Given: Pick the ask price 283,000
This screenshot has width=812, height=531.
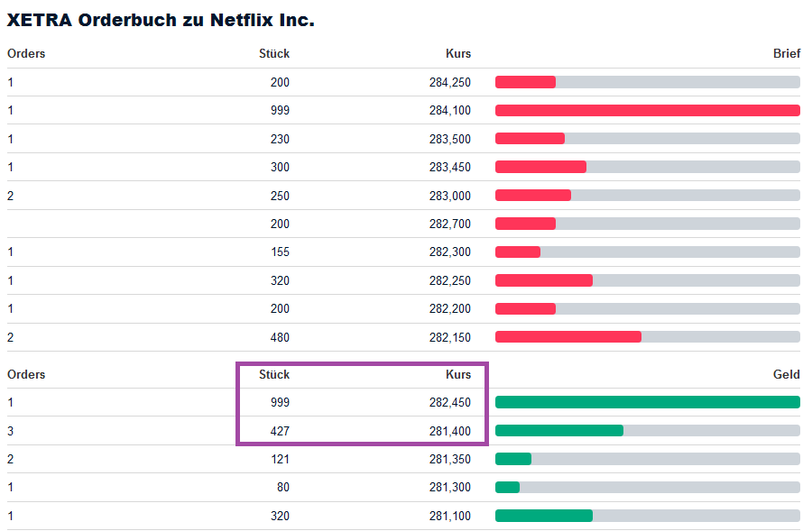Looking at the screenshot, I should tap(449, 196).
